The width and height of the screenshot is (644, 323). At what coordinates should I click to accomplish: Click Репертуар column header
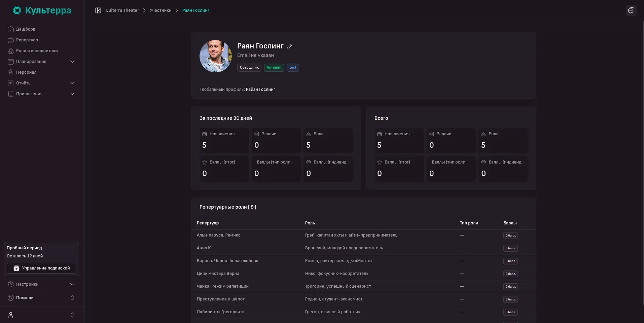tap(208, 223)
